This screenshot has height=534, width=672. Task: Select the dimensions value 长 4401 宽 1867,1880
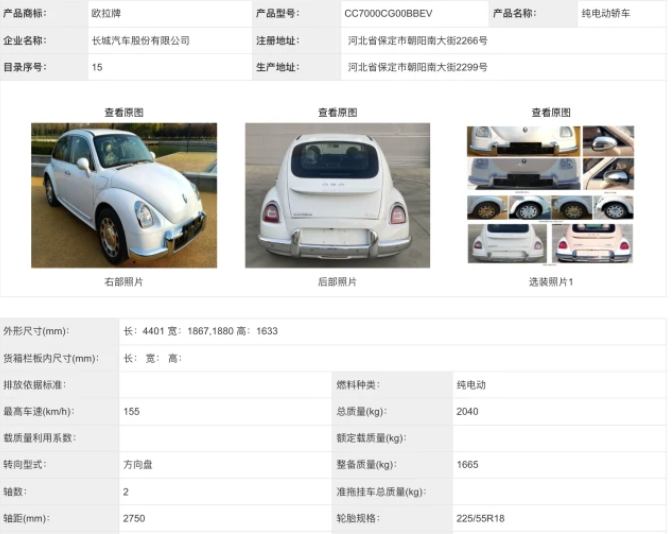click(201, 331)
